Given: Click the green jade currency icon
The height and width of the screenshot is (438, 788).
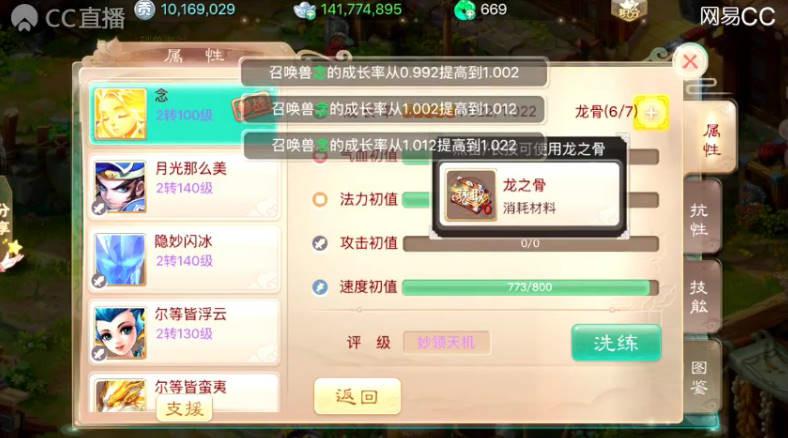Looking at the screenshot, I should pyautogui.click(x=464, y=11).
